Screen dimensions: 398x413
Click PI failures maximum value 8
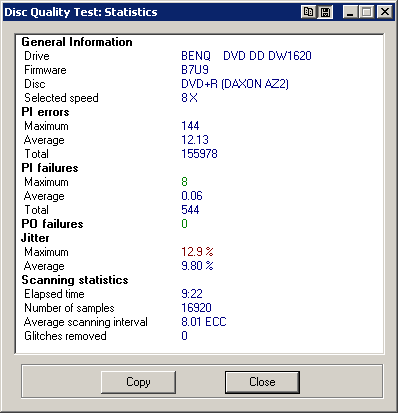(x=184, y=182)
